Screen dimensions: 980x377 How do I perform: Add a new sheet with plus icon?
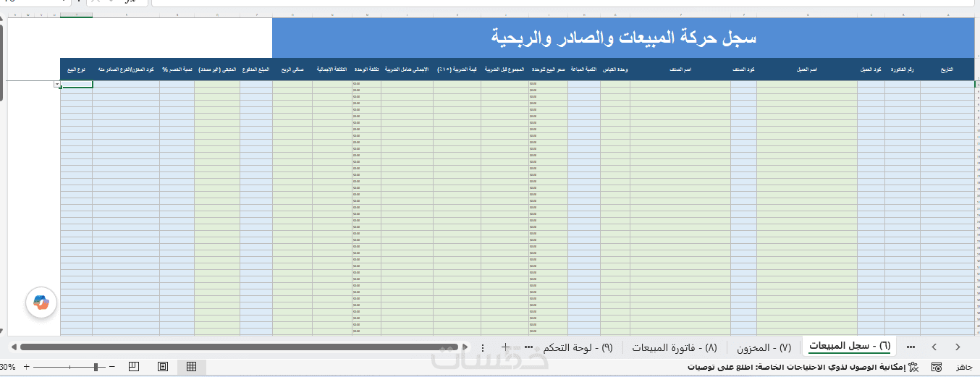point(505,347)
